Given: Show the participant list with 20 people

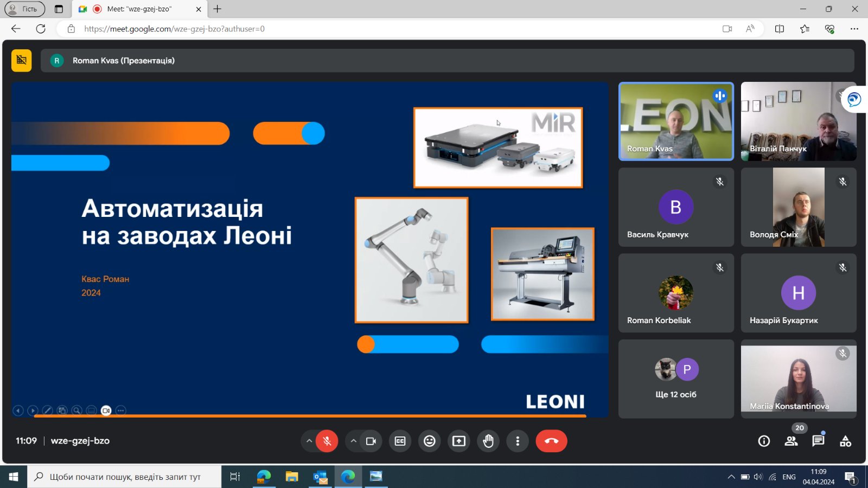Looking at the screenshot, I should pyautogui.click(x=791, y=441).
